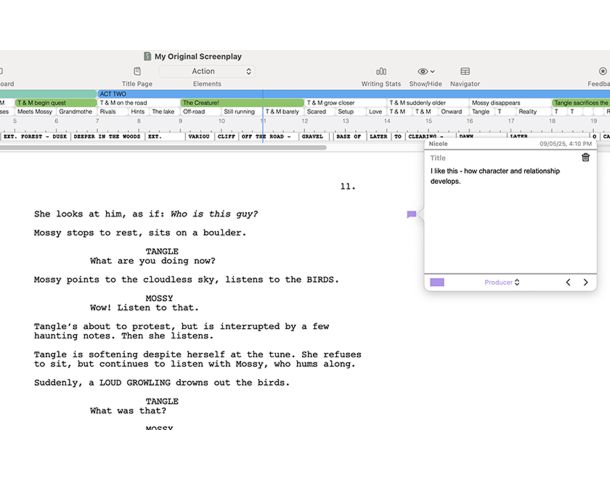Click the purple note flag in the margin
610x480 pixels.
tap(411, 214)
